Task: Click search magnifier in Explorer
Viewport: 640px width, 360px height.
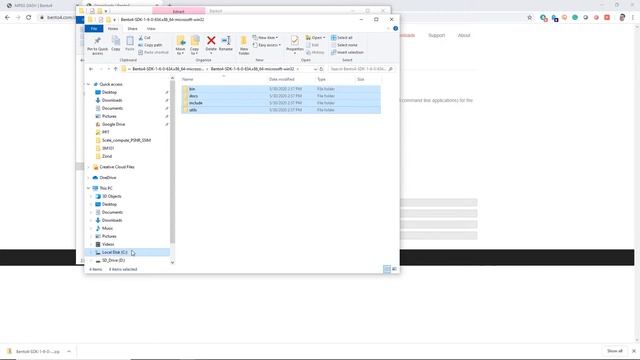Action: (390, 69)
